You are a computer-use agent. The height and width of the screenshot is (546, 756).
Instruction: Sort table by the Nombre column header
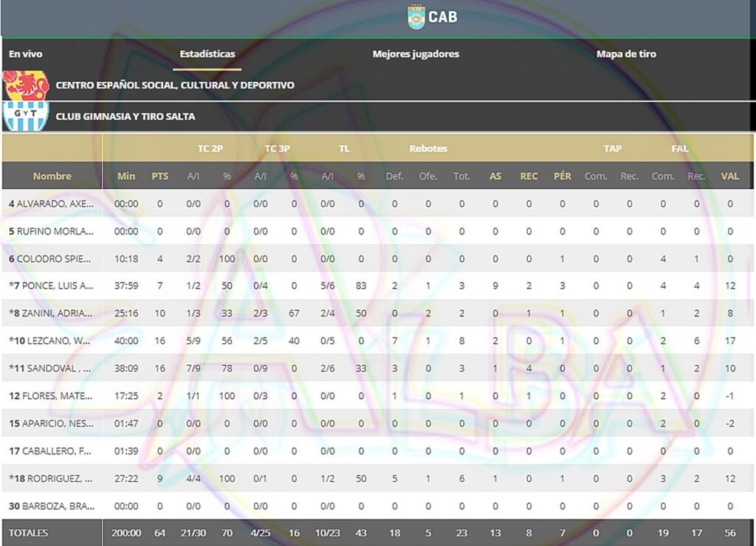click(52, 176)
